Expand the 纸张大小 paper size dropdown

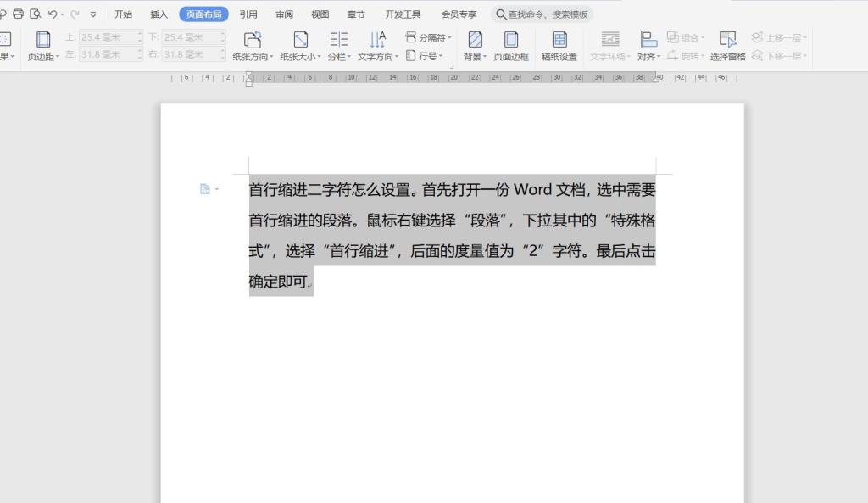click(x=301, y=46)
